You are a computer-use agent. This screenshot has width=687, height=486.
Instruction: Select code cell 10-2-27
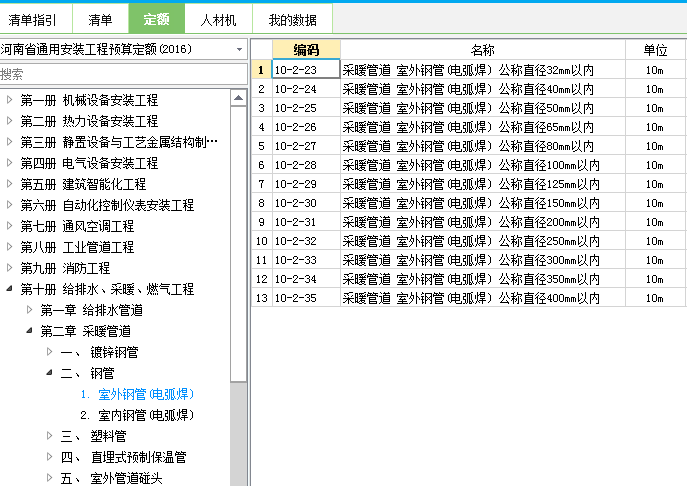tap(306, 146)
